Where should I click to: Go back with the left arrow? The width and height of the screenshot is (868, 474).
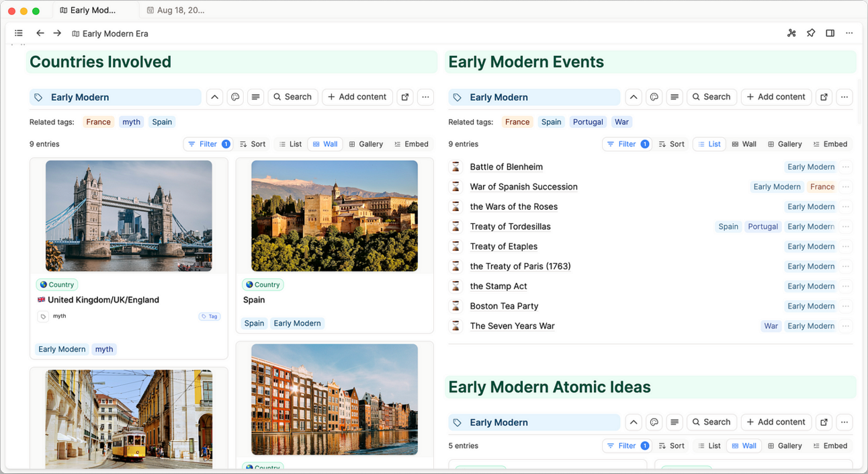point(40,33)
